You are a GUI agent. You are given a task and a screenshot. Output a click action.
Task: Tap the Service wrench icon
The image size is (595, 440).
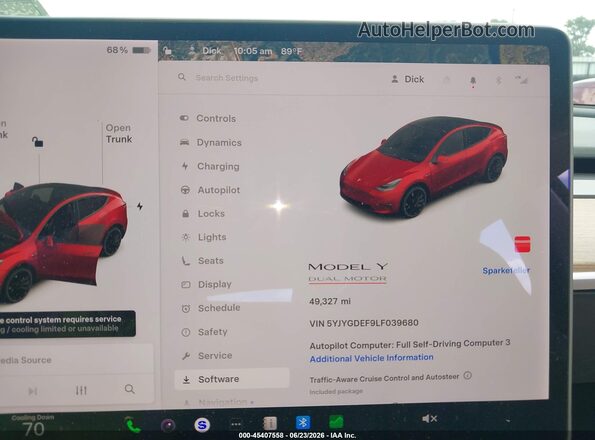(x=186, y=356)
